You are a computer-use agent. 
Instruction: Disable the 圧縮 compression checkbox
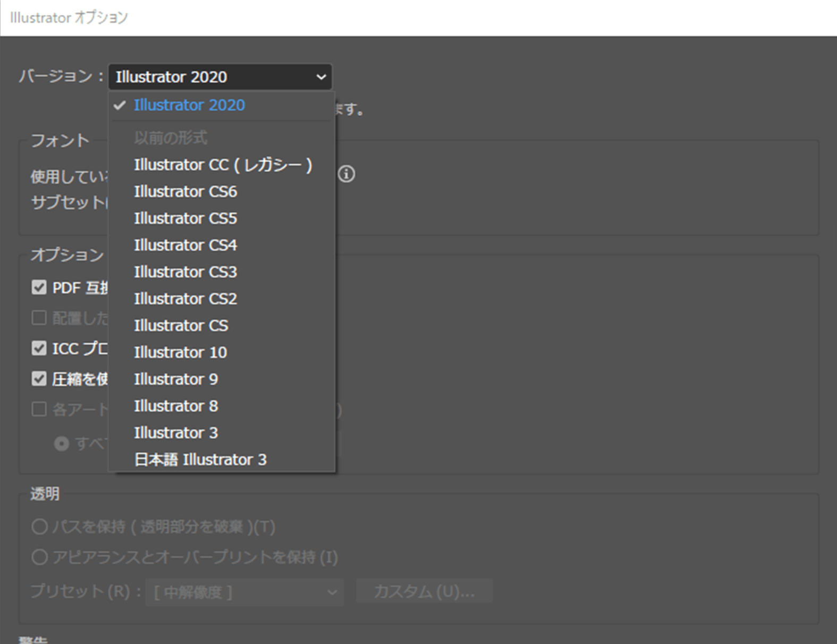pos(39,379)
